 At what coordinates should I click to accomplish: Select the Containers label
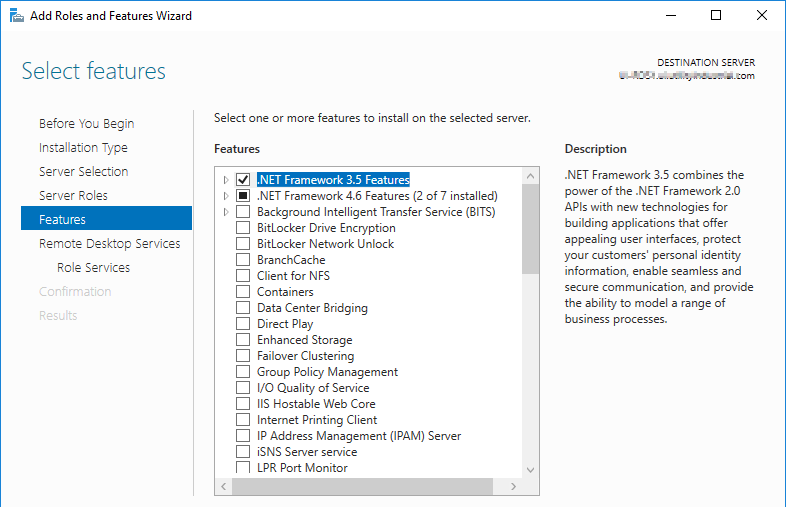[x=285, y=292]
